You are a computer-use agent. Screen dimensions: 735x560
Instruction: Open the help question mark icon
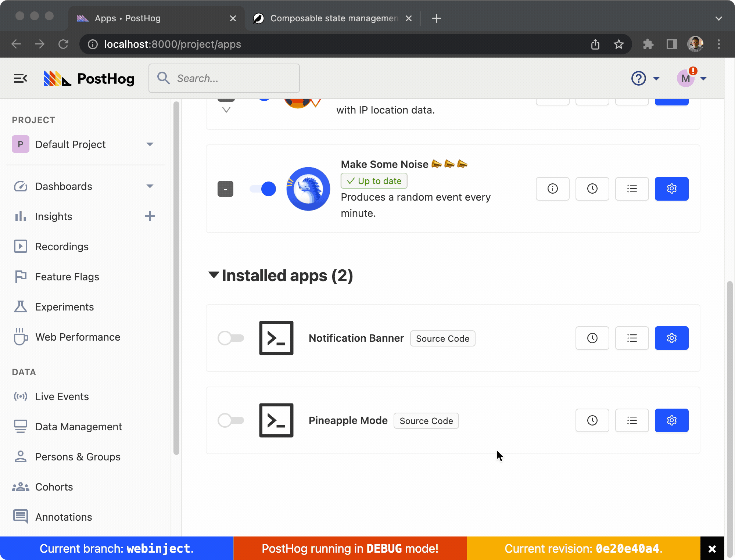[638, 78]
